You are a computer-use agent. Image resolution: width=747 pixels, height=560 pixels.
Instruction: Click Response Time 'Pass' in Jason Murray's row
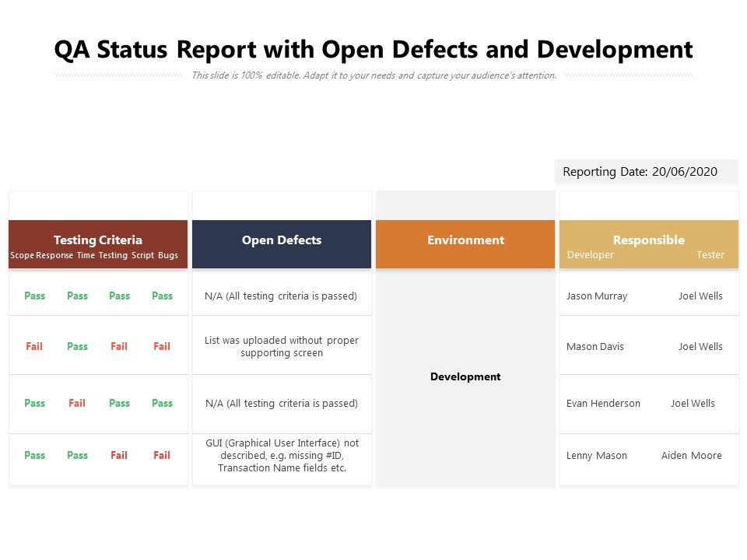[x=77, y=296]
